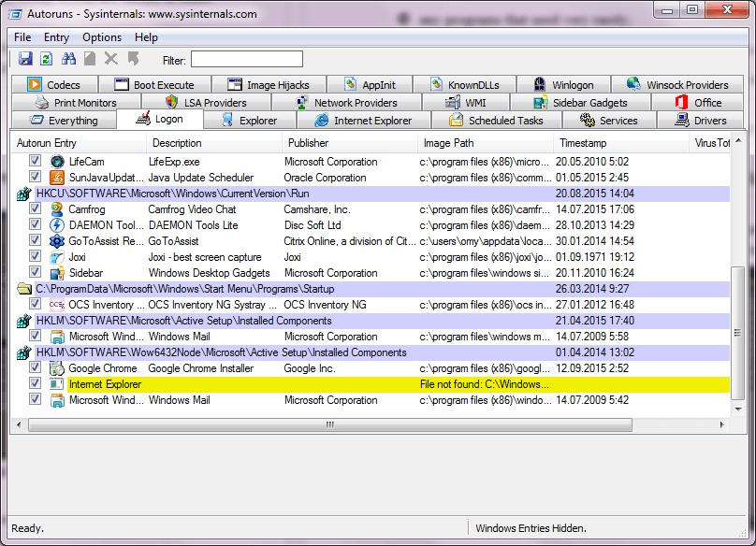Image resolution: width=756 pixels, height=546 pixels.
Task: Select the "Joxi - best screen capture" description
Action: point(205,257)
